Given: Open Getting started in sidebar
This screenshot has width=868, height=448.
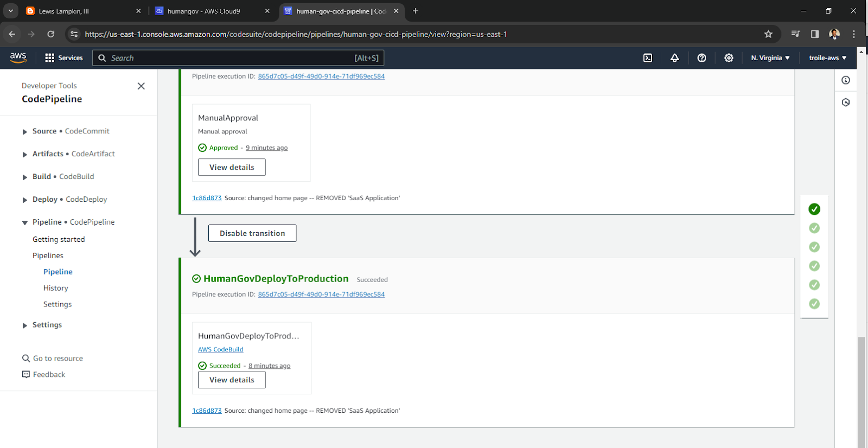Looking at the screenshot, I should pos(59,239).
